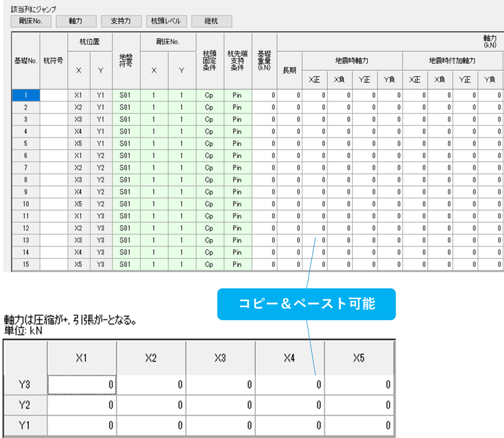Select the X4-Y2 cell in lower grid
The image size is (504, 438).
click(289, 405)
